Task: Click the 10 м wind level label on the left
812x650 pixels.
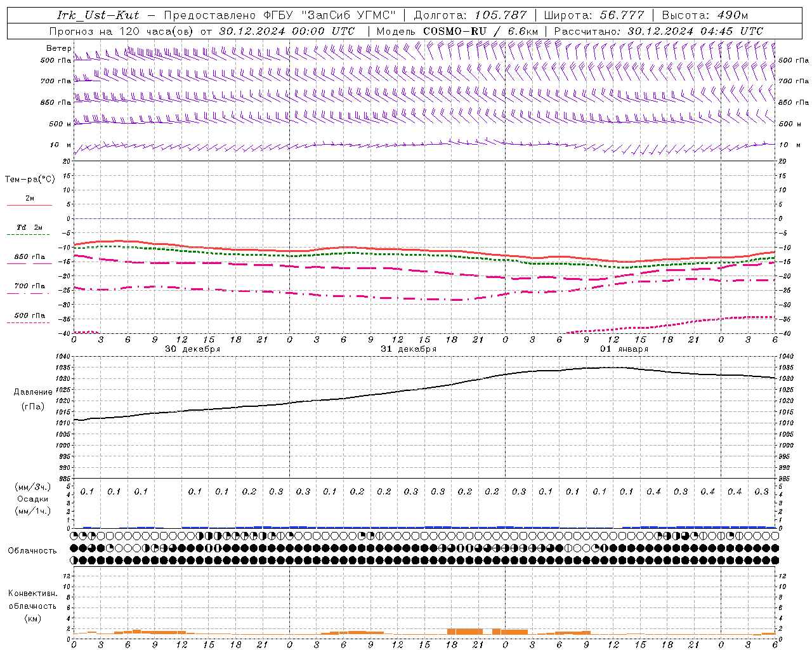Action: [61, 145]
